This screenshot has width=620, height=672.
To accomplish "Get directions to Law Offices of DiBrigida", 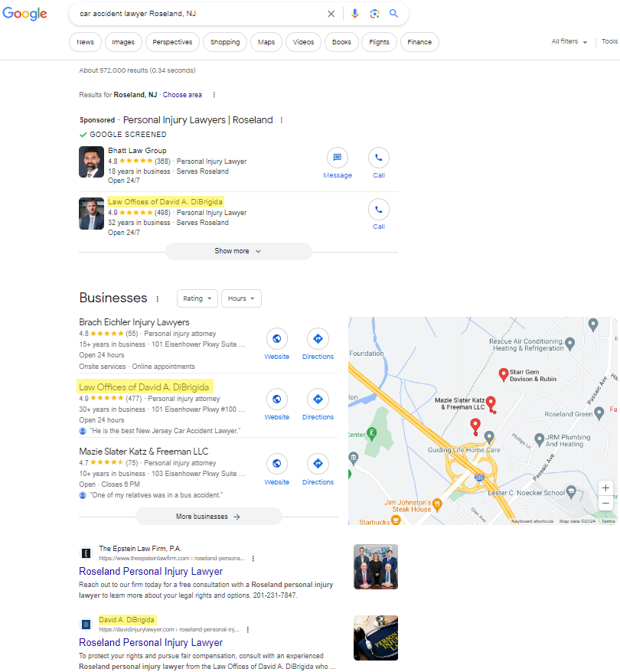I will 318,399.
